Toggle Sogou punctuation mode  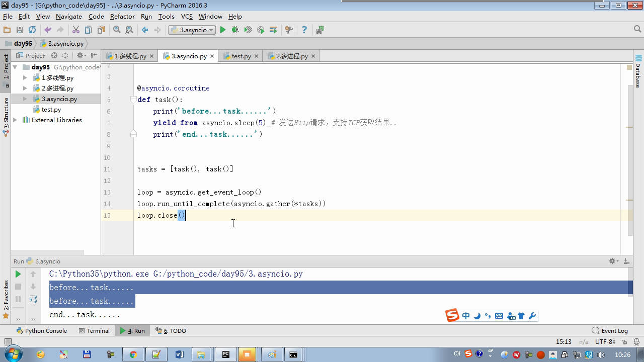point(488,316)
